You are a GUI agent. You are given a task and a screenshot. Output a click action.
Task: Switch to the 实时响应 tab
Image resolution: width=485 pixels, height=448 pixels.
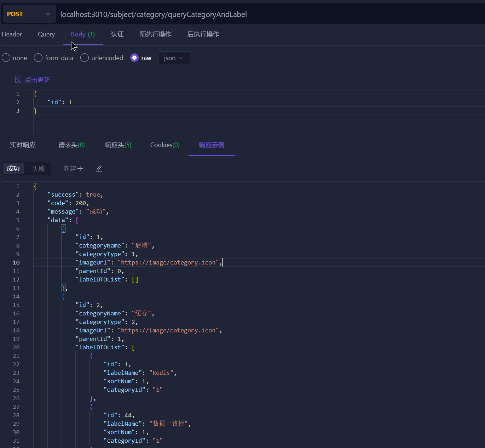[x=23, y=145]
